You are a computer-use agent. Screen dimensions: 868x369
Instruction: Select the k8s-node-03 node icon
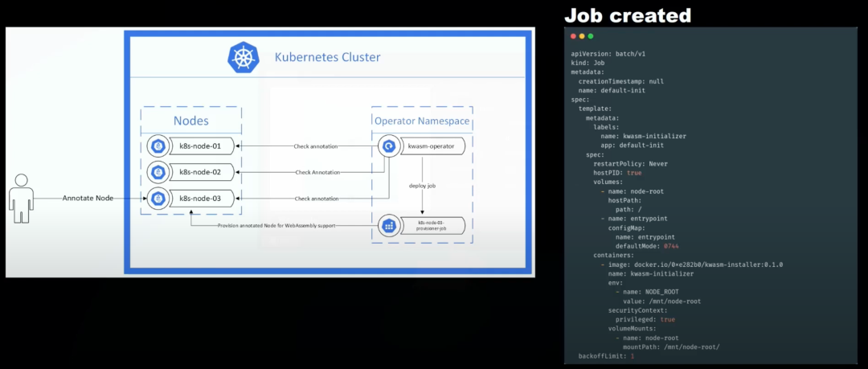click(x=158, y=199)
